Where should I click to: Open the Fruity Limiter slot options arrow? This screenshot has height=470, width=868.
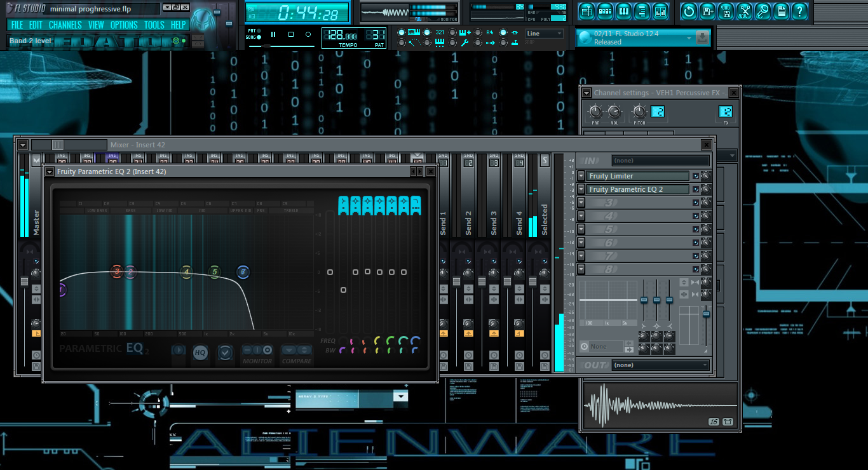581,176
